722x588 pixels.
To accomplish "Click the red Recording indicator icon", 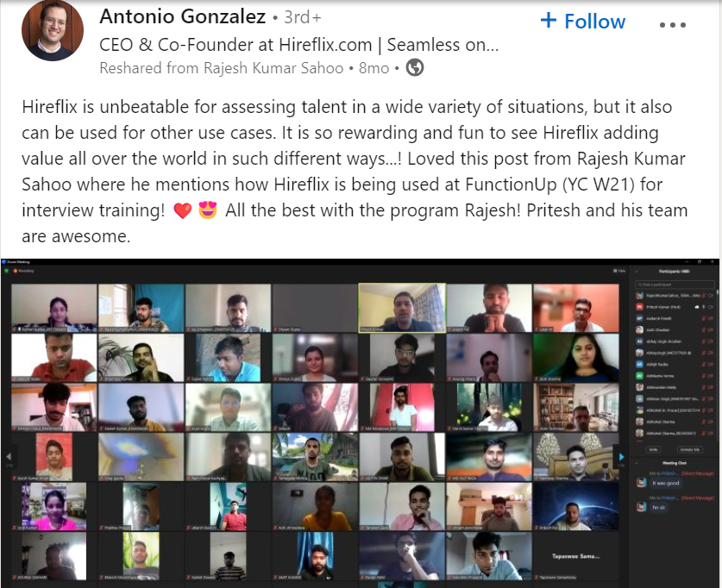I will click(x=16, y=271).
